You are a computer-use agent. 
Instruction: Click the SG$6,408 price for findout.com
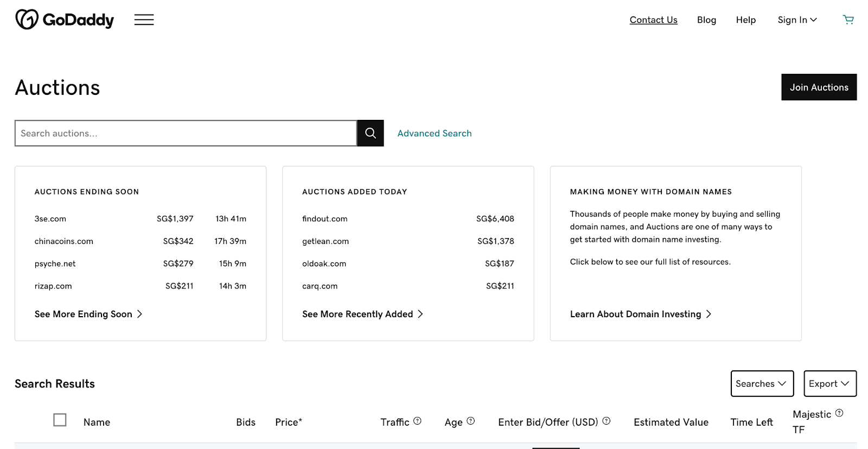[495, 219]
